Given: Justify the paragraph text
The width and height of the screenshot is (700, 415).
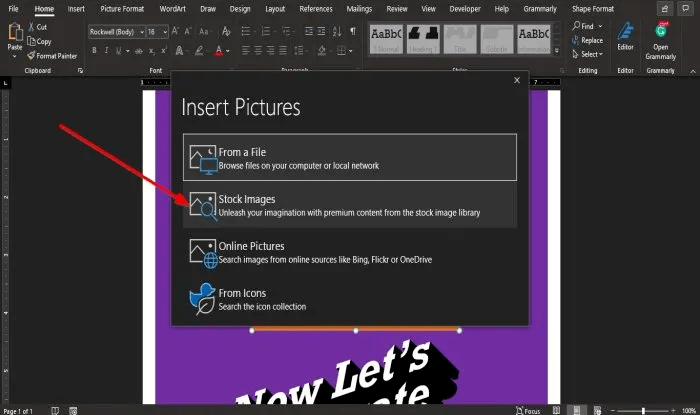Looking at the screenshot, I should (x=283, y=51).
